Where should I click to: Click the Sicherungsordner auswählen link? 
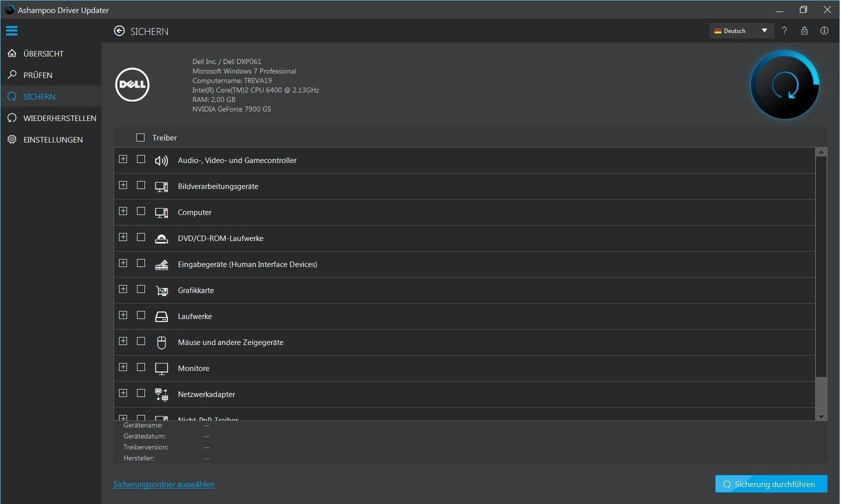point(164,484)
